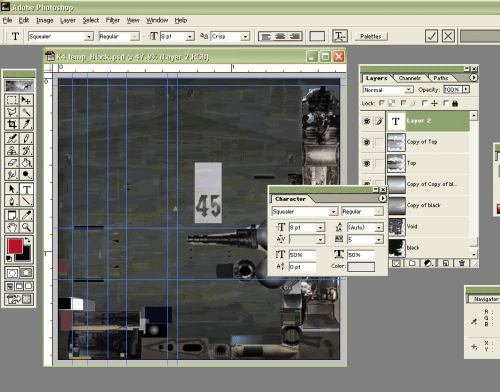Pick the Clone Stamp tool

pos(12,150)
